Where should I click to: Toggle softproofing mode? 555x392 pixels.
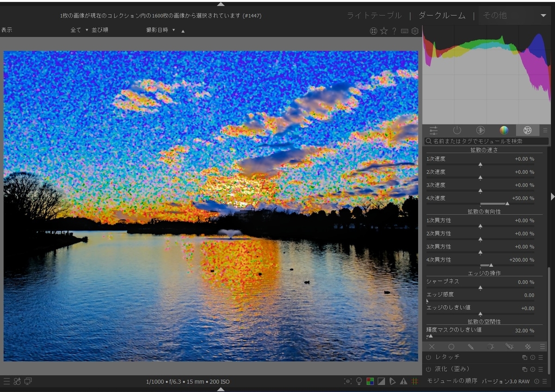pos(392,381)
